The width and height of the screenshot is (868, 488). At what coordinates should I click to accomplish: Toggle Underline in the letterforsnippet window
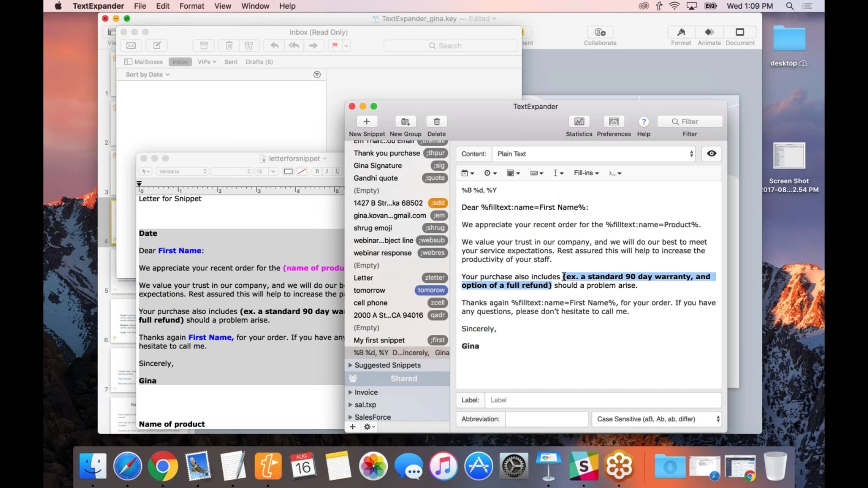point(337,171)
